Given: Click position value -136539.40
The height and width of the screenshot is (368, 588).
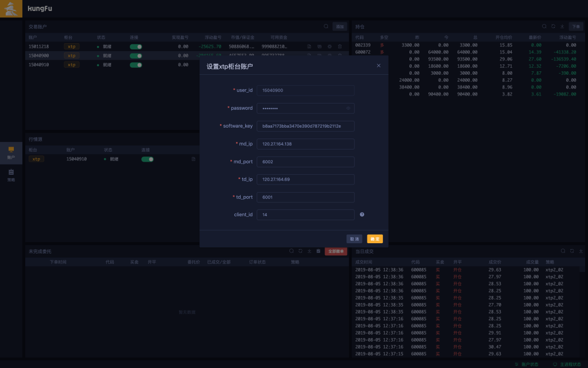Looking at the screenshot, I should pos(563,59).
